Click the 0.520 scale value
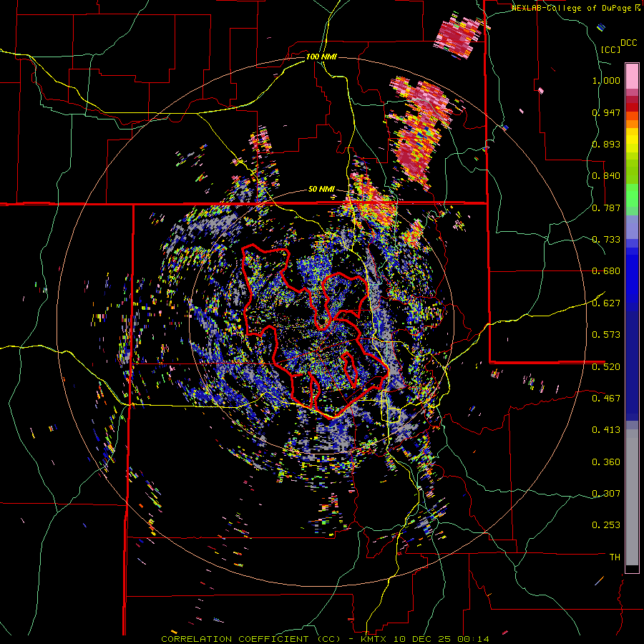This screenshot has height=644, width=644. click(606, 367)
